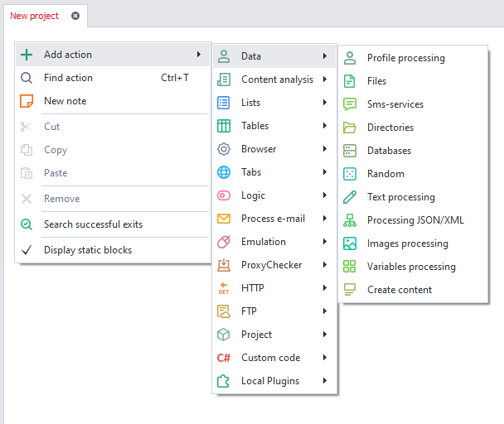Switch to the New project tab

34,16
